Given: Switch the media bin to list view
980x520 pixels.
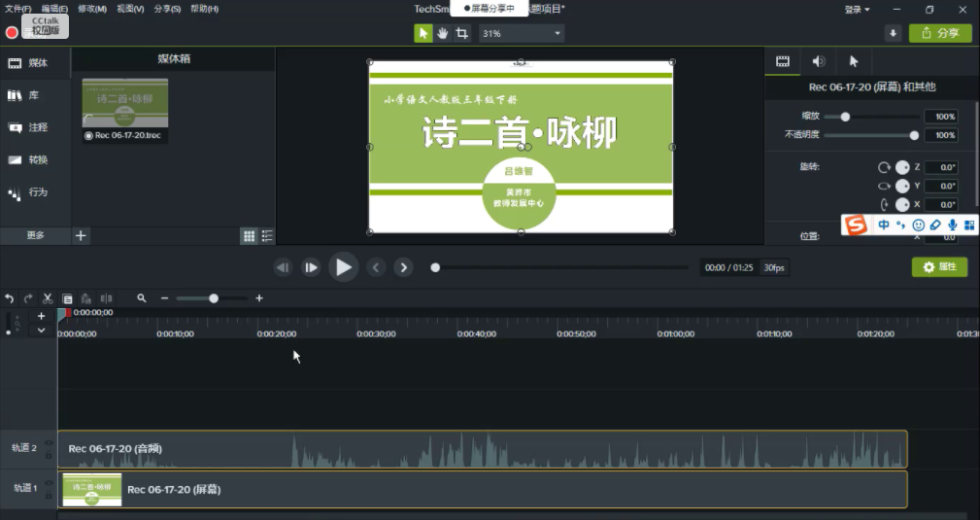Looking at the screenshot, I should click(x=267, y=235).
